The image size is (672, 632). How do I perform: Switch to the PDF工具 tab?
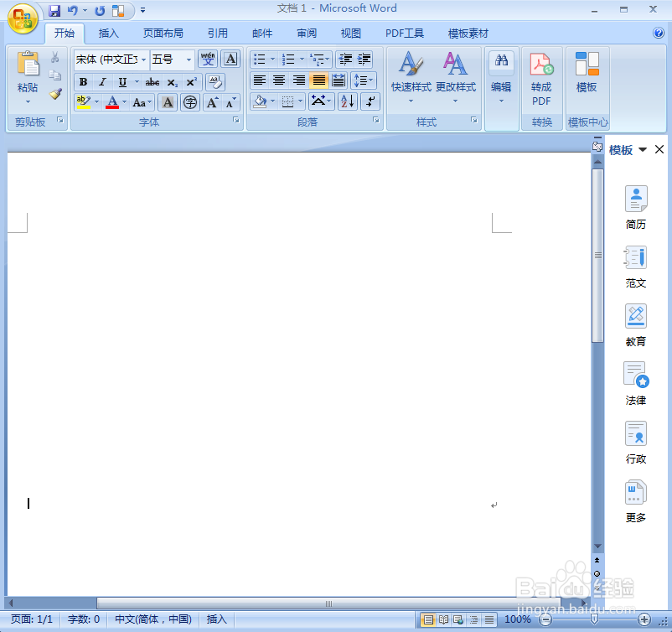[x=405, y=34]
